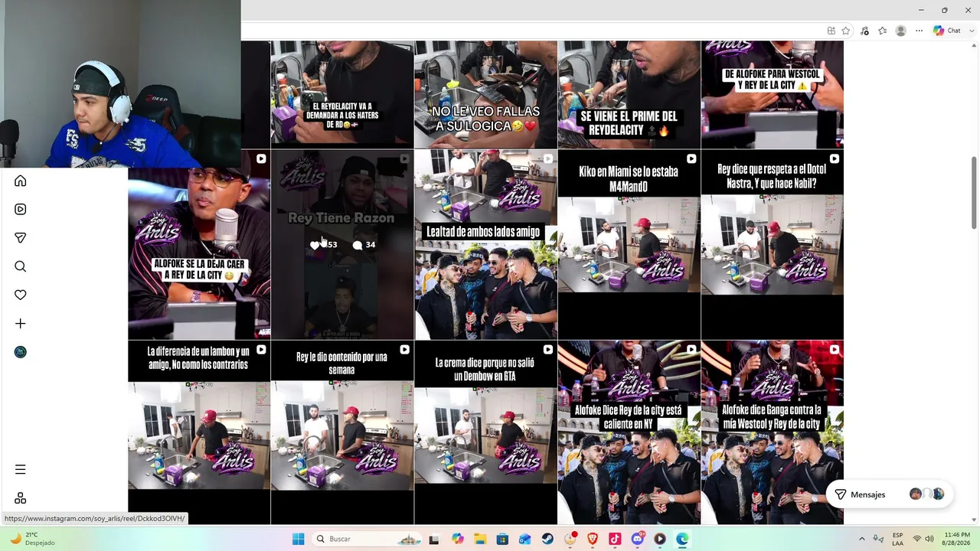Open File Explorer from taskbar
This screenshot has height=551, width=980.
point(480,539)
